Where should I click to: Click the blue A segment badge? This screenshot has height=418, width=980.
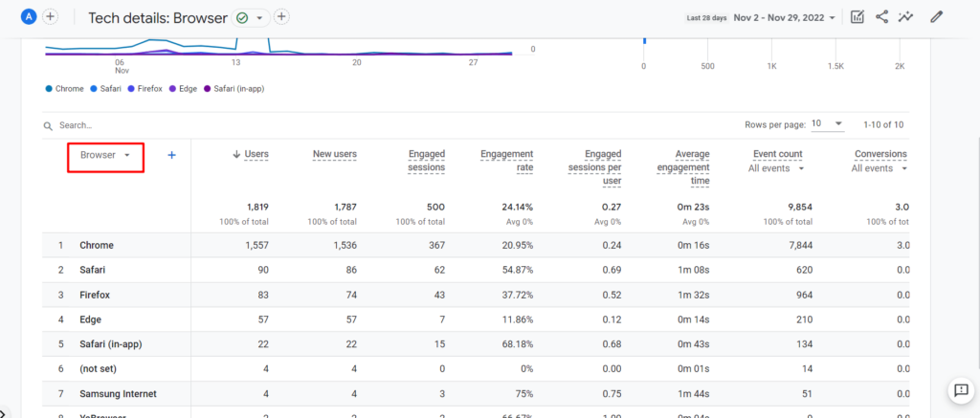point(29,17)
